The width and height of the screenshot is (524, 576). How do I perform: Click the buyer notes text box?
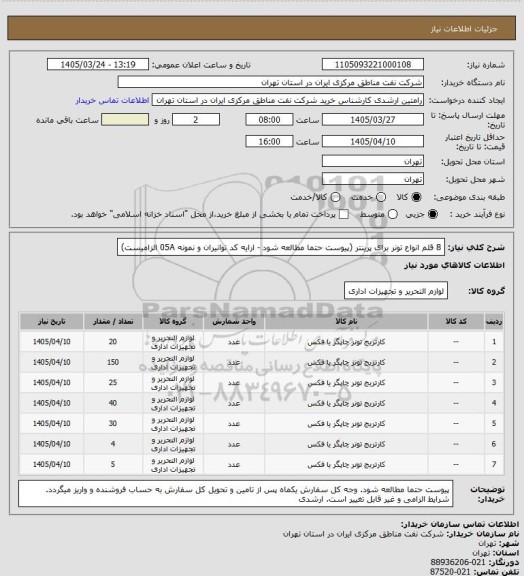point(236,494)
